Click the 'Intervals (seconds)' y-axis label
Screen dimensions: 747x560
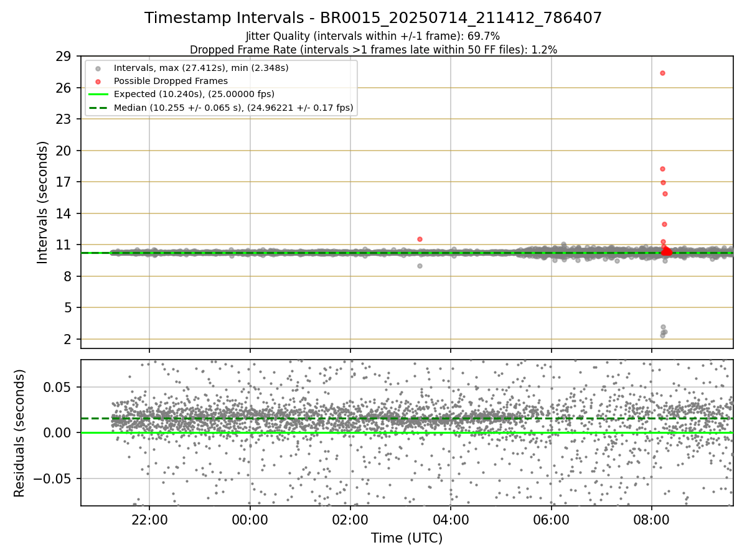click(43, 202)
